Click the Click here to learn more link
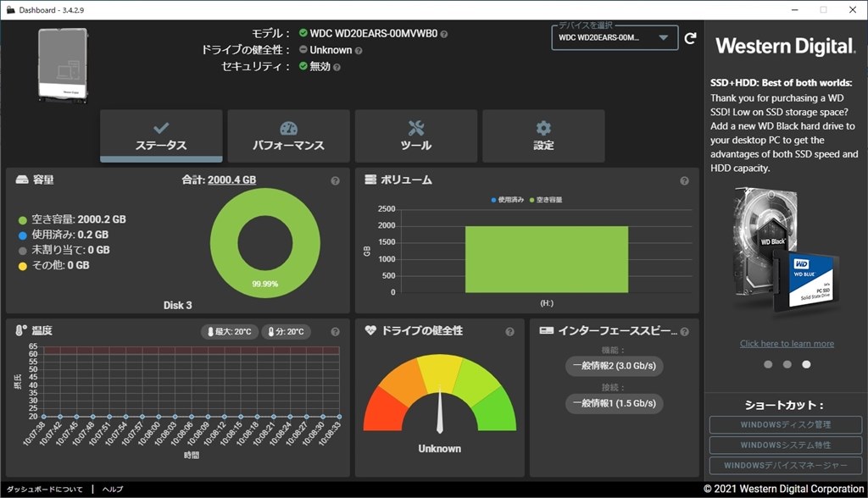This screenshot has width=868, height=498. point(787,343)
